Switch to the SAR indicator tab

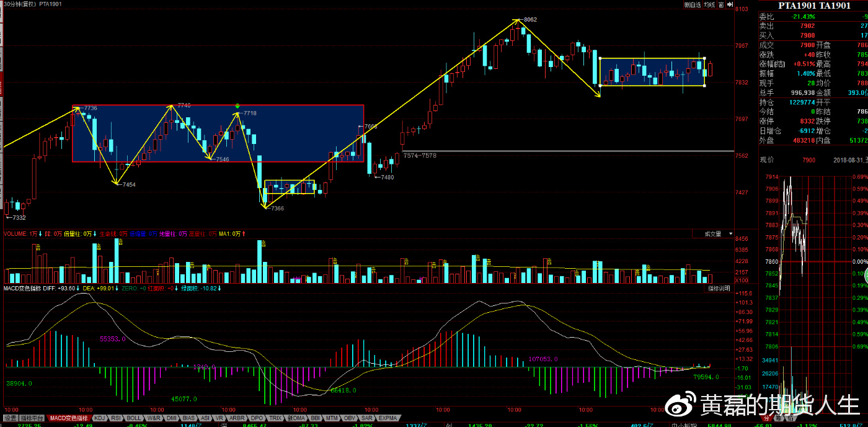pyautogui.click(x=367, y=418)
